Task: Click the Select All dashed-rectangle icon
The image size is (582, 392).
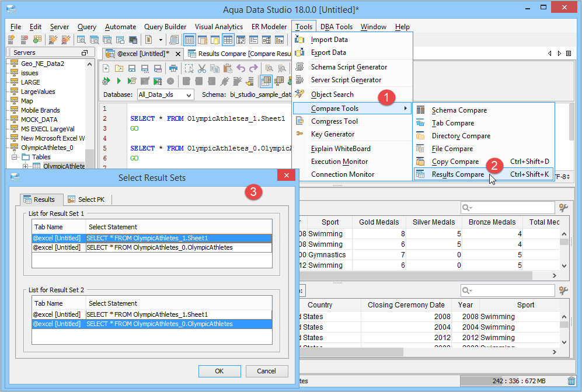Action: (189, 68)
